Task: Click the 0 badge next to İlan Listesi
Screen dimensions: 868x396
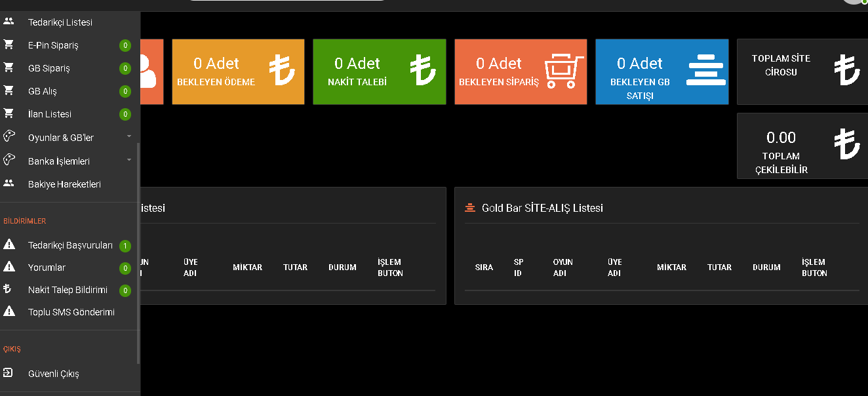Action: 125,115
